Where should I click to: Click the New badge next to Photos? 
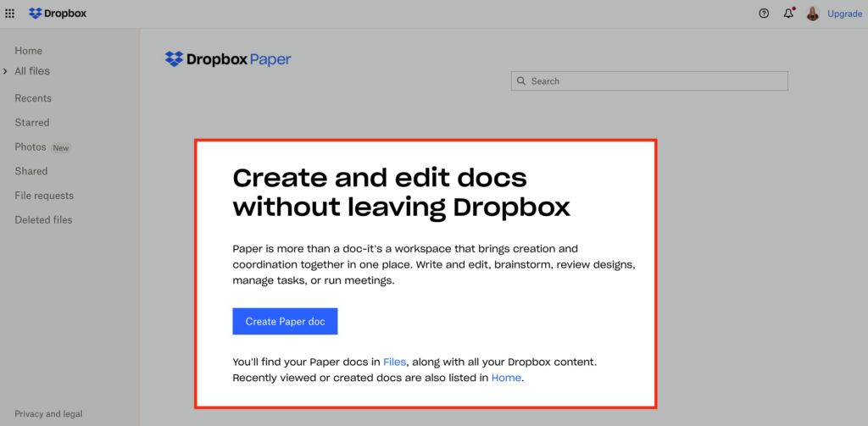(61, 147)
